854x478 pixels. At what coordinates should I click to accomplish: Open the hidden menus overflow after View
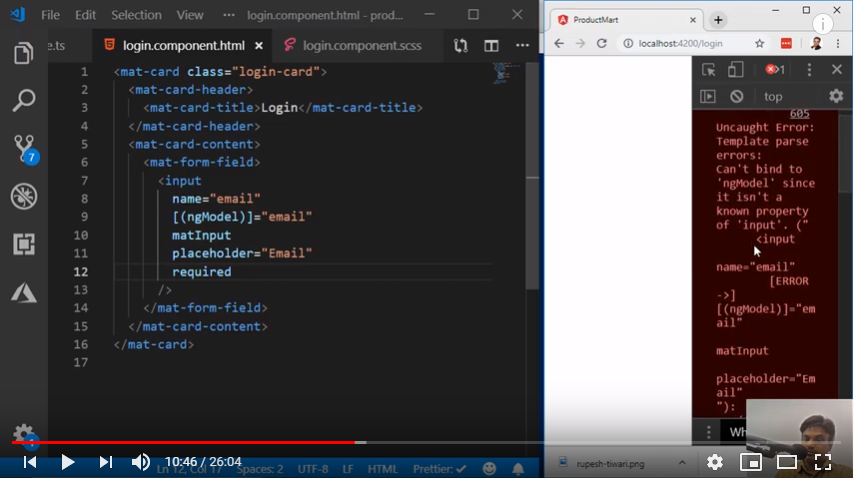[230, 15]
